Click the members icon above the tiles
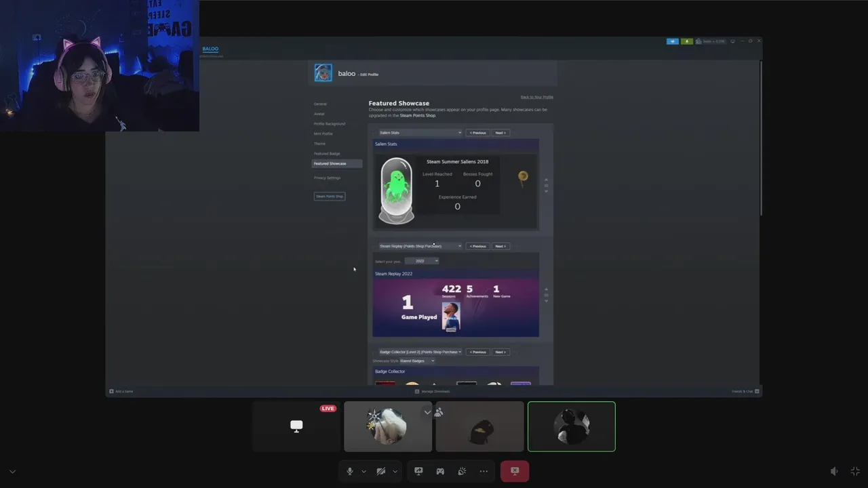 (x=439, y=411)
